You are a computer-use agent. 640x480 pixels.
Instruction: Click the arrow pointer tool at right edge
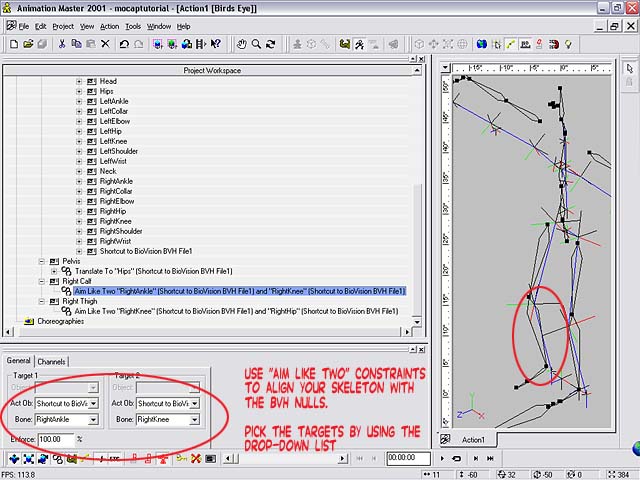(630, 68)
